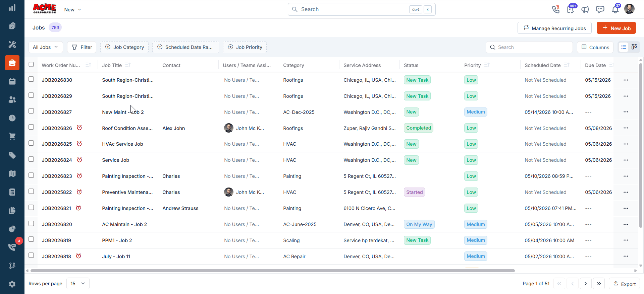This screenshot has height=294, width=644.
Task: Open row actions menu for JOB2026826
Action: [x=626, y=128]
